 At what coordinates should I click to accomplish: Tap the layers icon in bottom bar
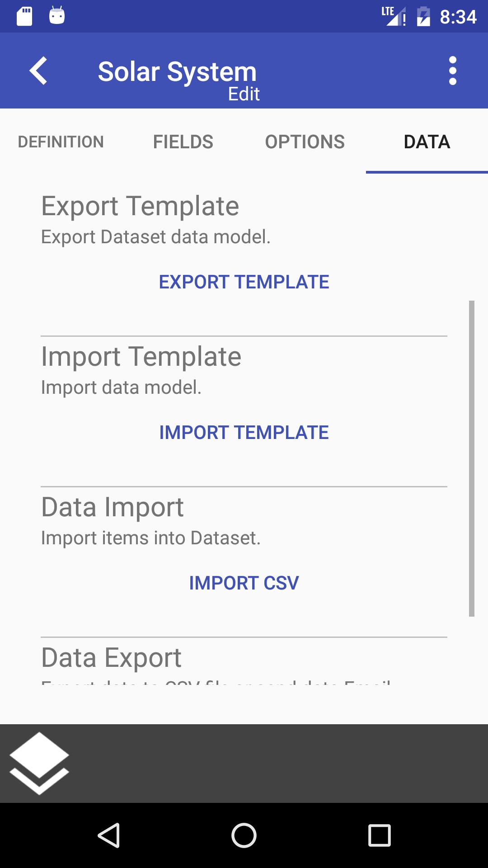(x=39, y=763)
